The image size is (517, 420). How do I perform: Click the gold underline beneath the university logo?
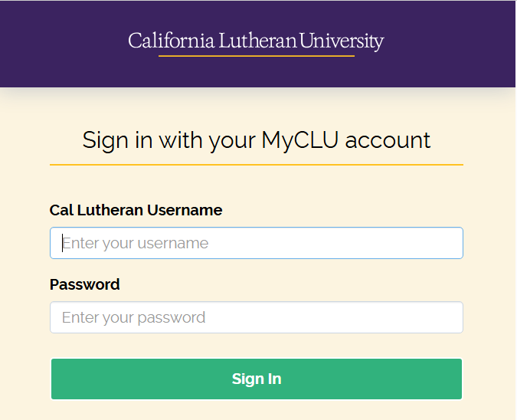point(256,56)
